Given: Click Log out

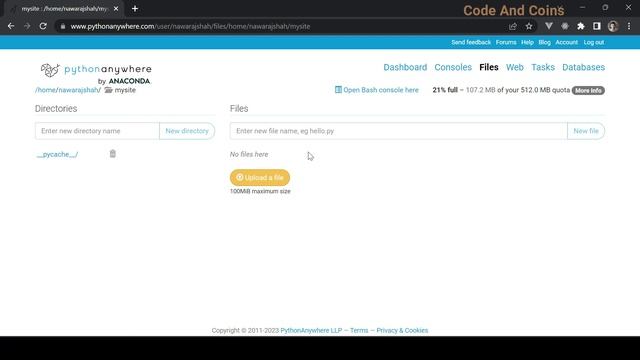Looking at the screenshot, I should click(x=593, y=42).
